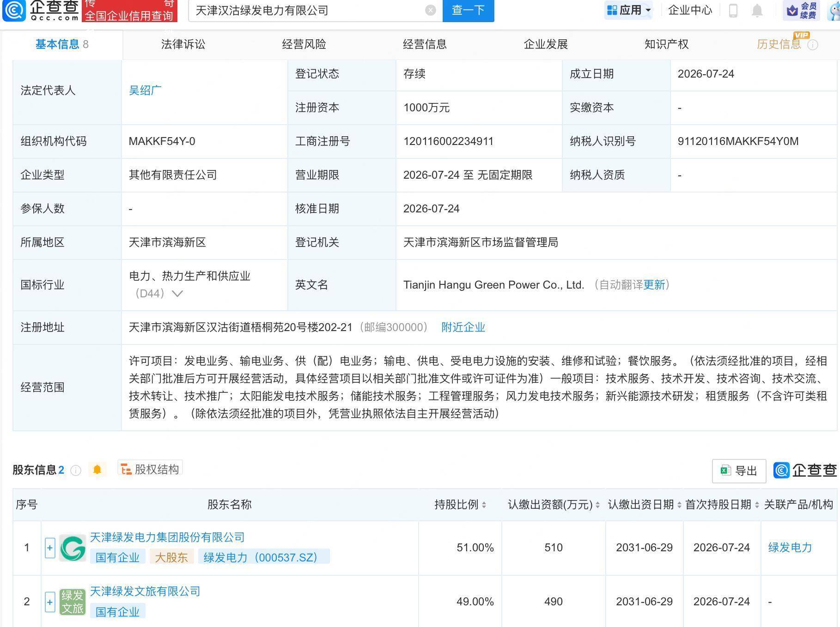
Task: Go to 知识产权 tab
Action: coord(666,44)
